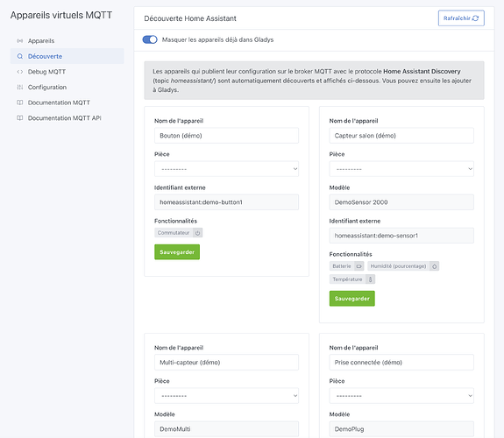
Task: Open the Pièce dropdown for Bouton (démo)
Action: [x=227, y=169]
